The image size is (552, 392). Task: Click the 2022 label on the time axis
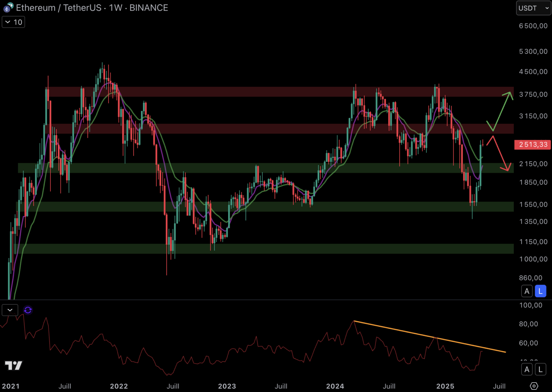[x=119, y=386]
